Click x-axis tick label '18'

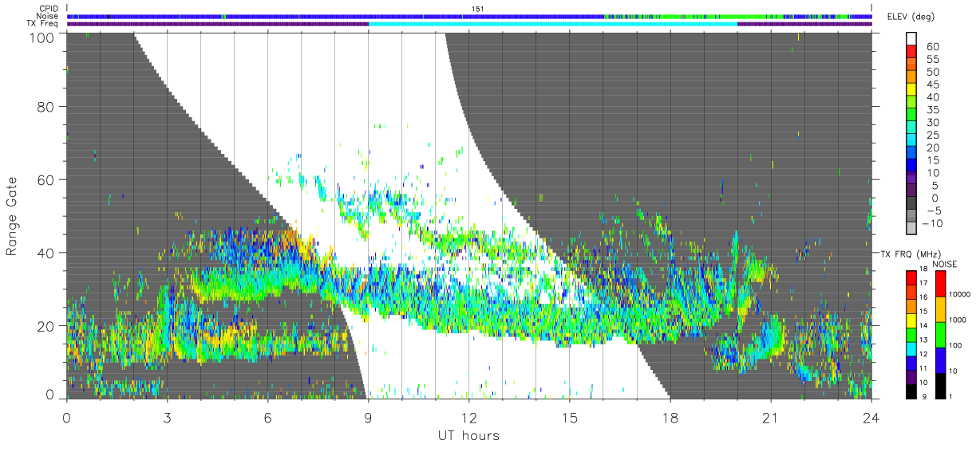point(670,417)
